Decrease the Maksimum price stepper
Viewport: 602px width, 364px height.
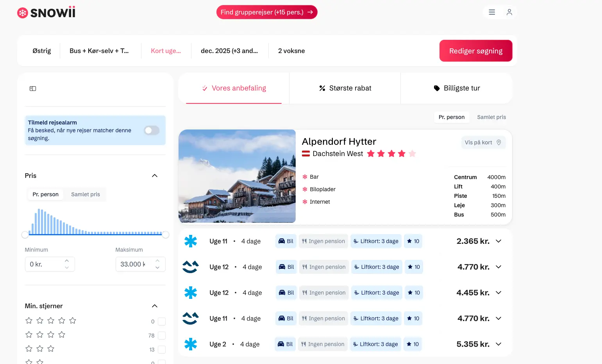(x=157, y=268)
